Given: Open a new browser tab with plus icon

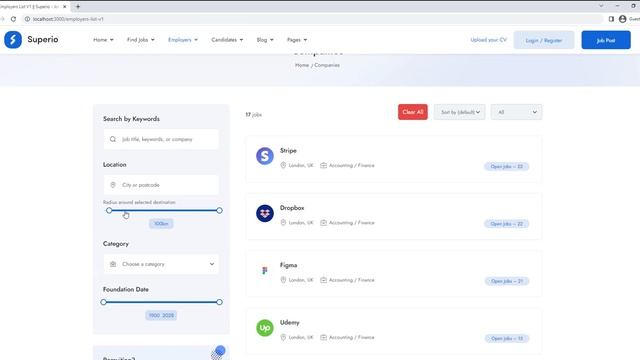Looking at the screenshot, I should (78, 7).
